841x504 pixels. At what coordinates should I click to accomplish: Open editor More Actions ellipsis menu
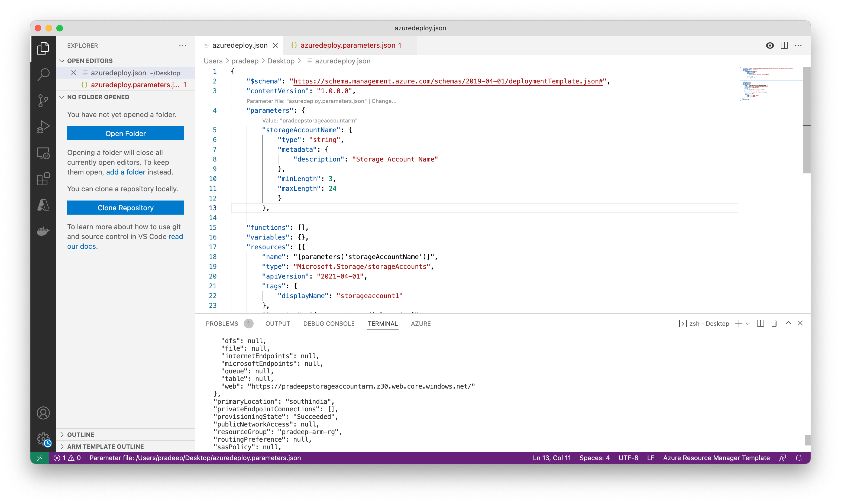click(x=798, y=46)
